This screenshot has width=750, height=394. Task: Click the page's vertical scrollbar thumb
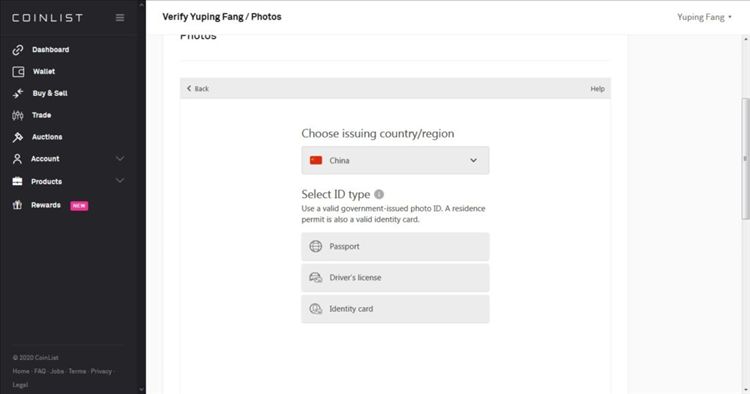pyautogui.click(x=745, y=158)
